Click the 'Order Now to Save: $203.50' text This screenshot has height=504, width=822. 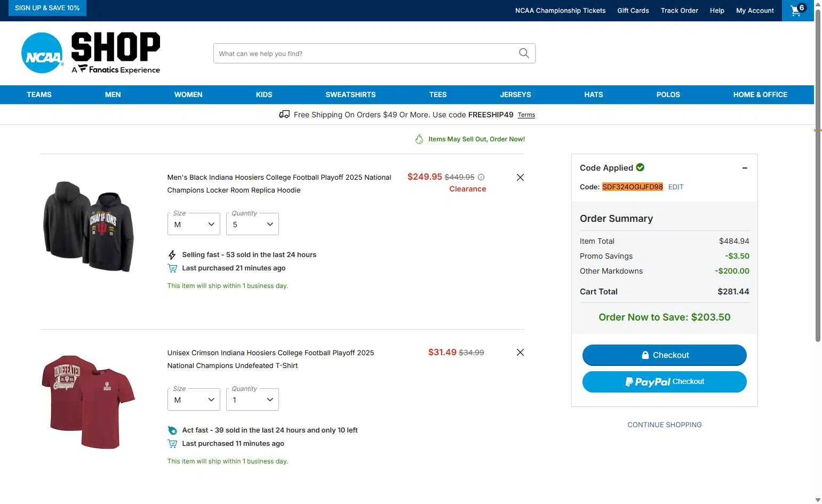[664, 317]
